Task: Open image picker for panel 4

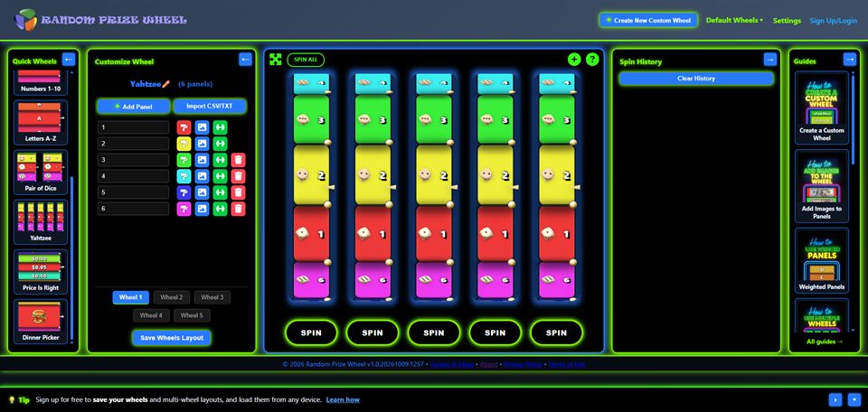Action: [x=202, y=176]
